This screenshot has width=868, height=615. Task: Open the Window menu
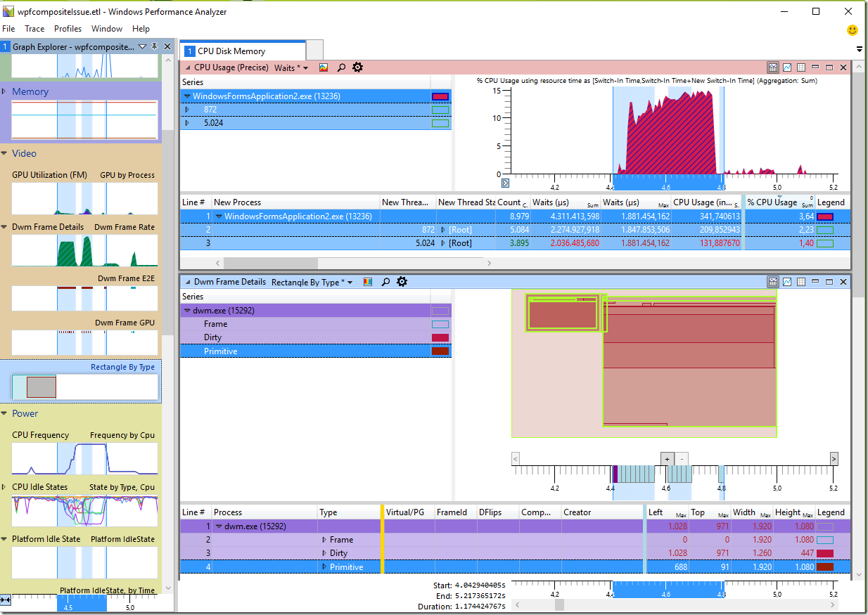[107, 29]
